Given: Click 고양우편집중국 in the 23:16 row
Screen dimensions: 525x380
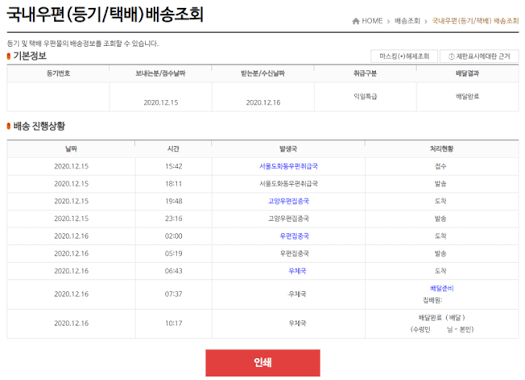Looking at the screenshot, I should 288,219.
